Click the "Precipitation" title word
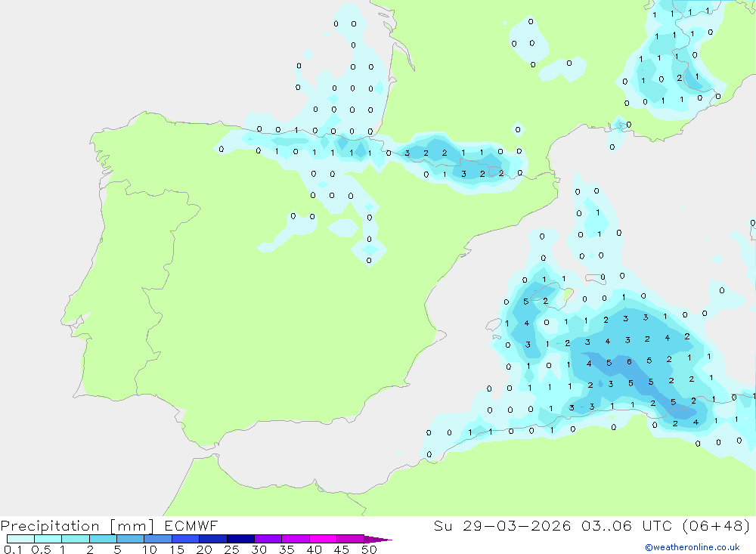Screen dimensions: 756x554 click(x=50, y=526)
